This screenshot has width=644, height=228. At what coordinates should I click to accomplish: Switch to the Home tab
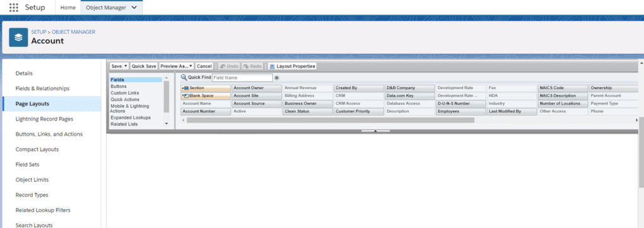[x=68, y=8]
